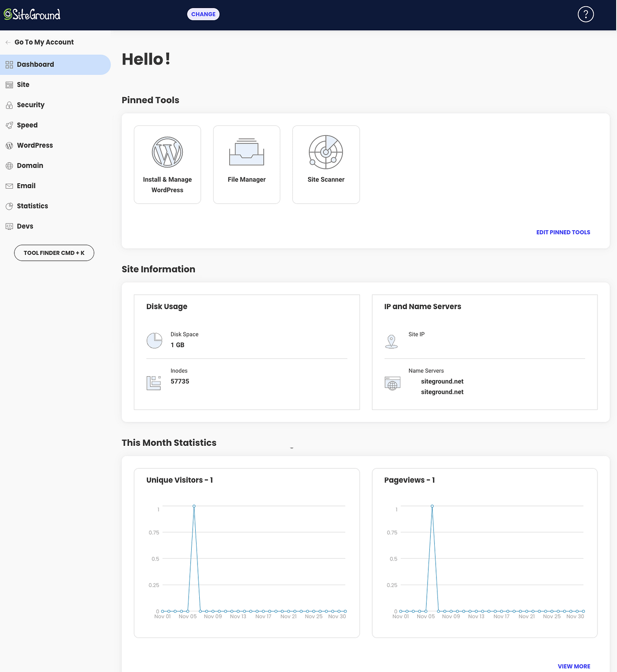Click EDIT PINNED TOOLS link
Image resolution: width=617 pixels, height=672 pixels.
563,232
